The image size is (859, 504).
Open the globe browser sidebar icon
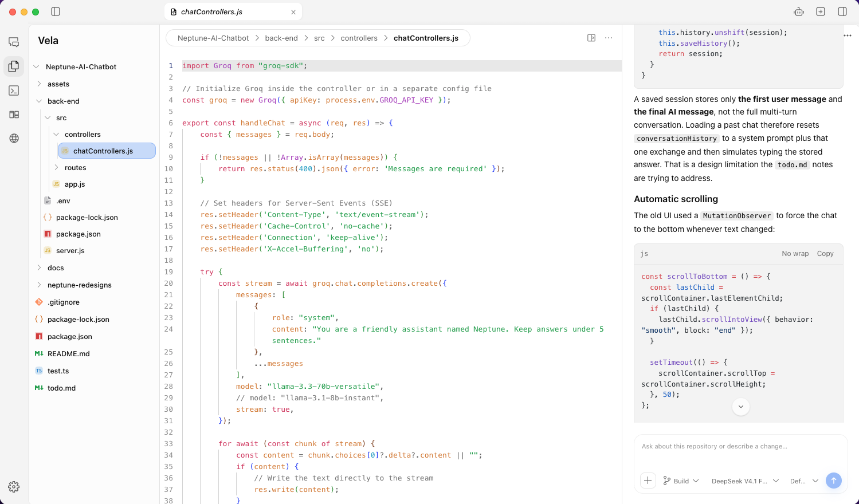point(14,139)
